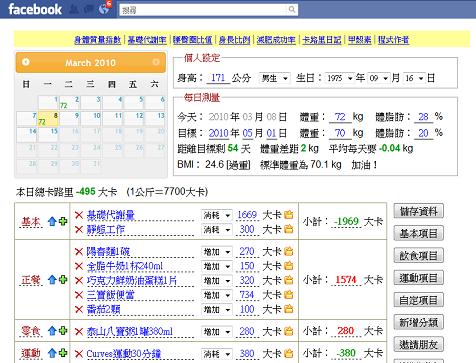This screenshot has width=476, height=363.
Task: Select March 1 in the calendar
Action: coord(48,103)
